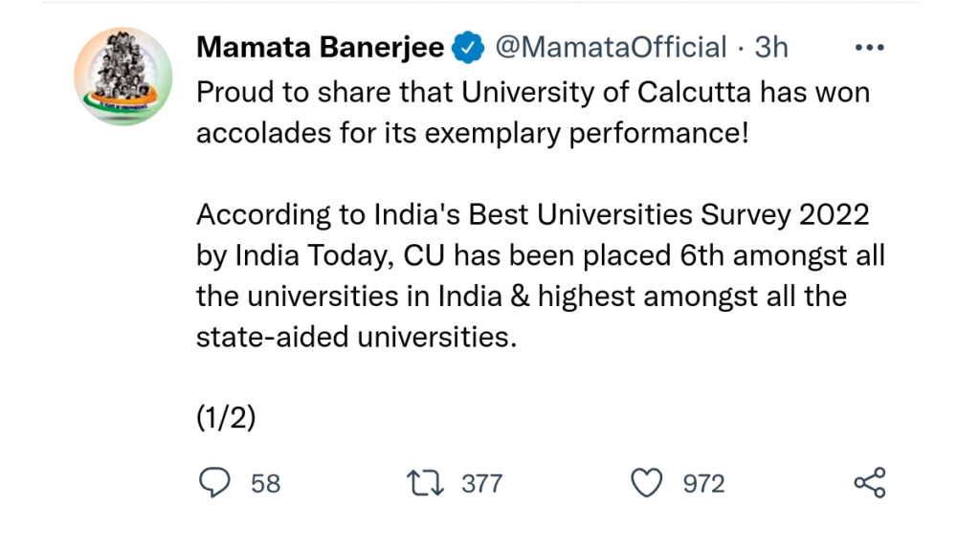The height and width of the screenshot is (551, 980).
Task: Open Mamata Banerjee's profile picture
Action: point(123,77)
